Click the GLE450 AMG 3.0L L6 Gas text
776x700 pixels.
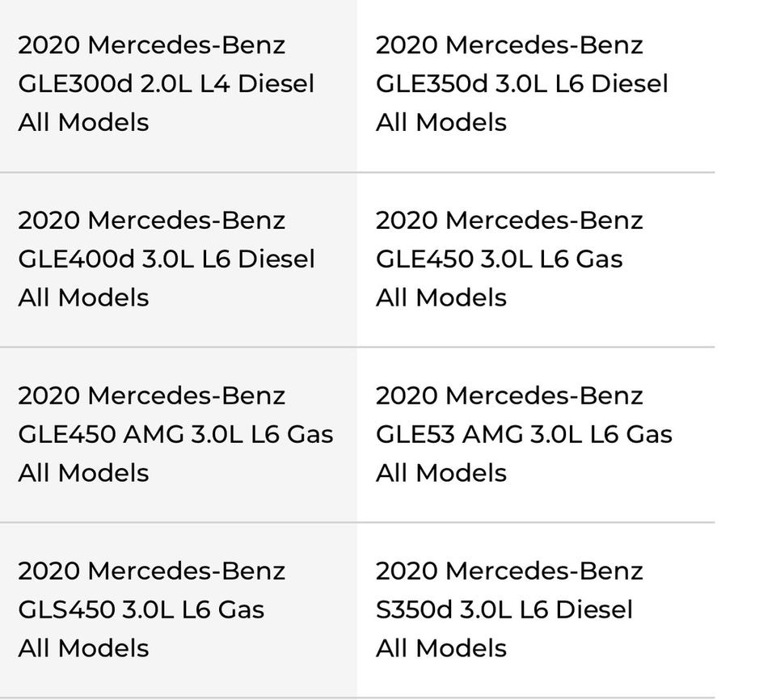click(175, 434)
